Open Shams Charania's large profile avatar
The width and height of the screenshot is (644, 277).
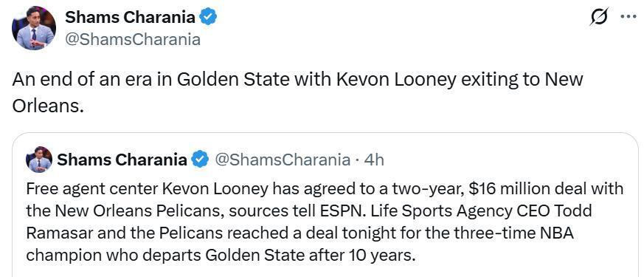coord(34,28)
